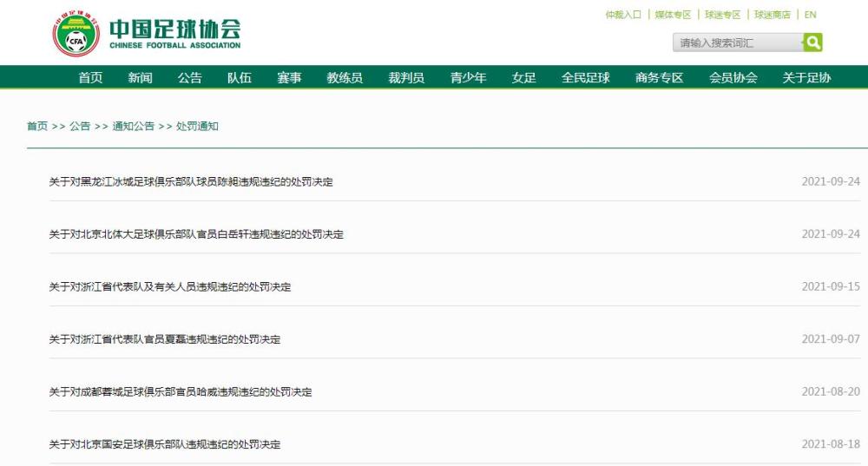Open the 成都蓉城 official penalty decision
868x466 pixels.
(x=181, y=392)
